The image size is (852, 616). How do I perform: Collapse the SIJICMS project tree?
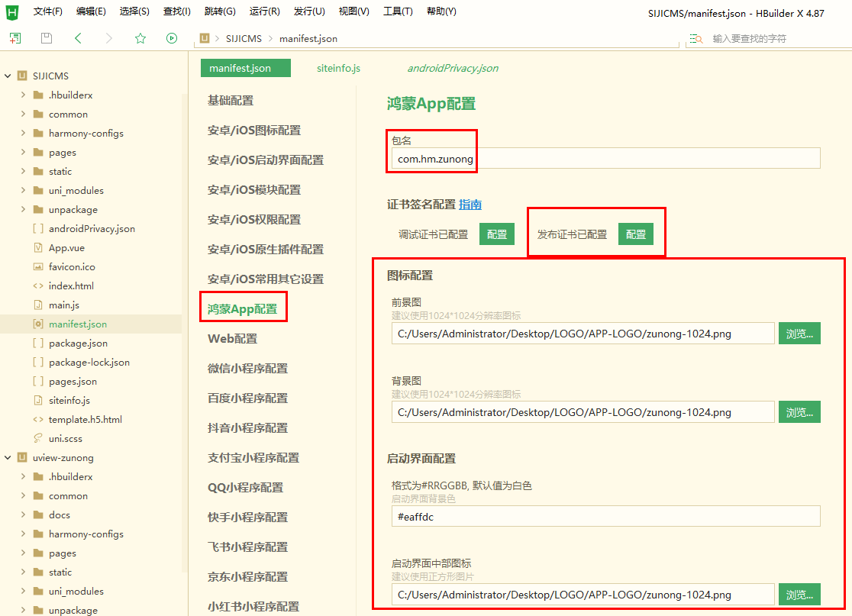[x=8, y=76]
